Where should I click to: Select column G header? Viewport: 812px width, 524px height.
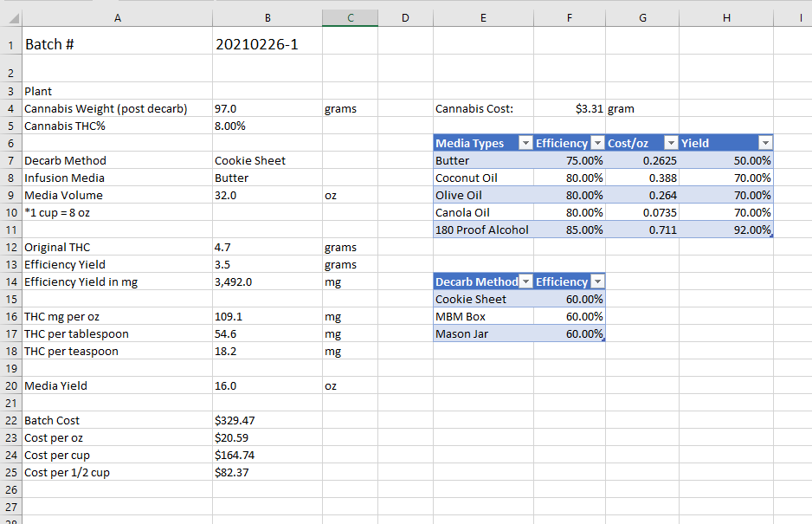click(x=642, y=18)
